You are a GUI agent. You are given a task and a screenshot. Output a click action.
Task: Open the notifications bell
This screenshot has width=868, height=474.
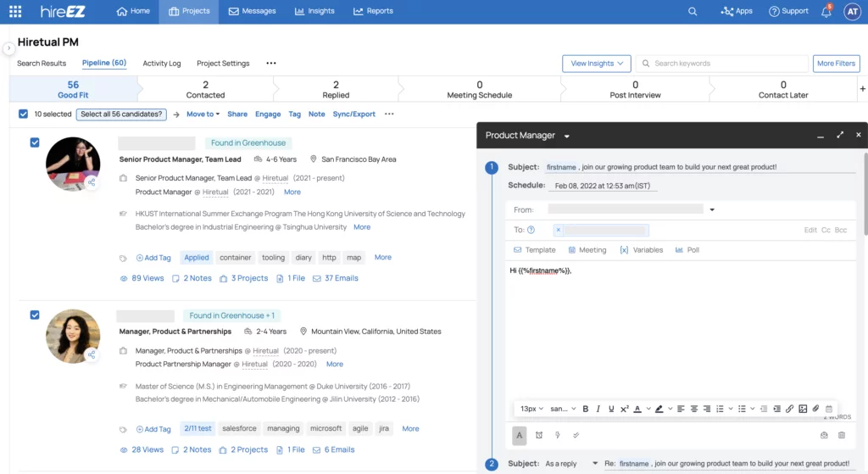[x=826, y=12]
